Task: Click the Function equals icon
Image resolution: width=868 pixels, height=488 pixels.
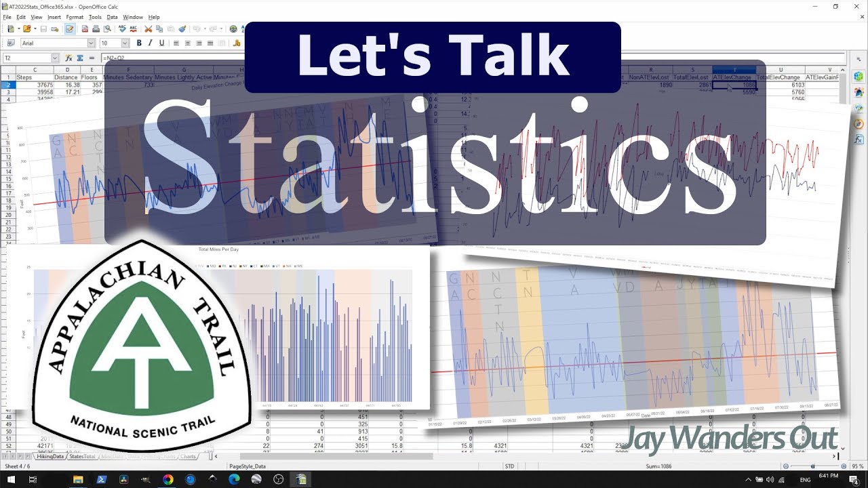Action: [x=92, y=58]
